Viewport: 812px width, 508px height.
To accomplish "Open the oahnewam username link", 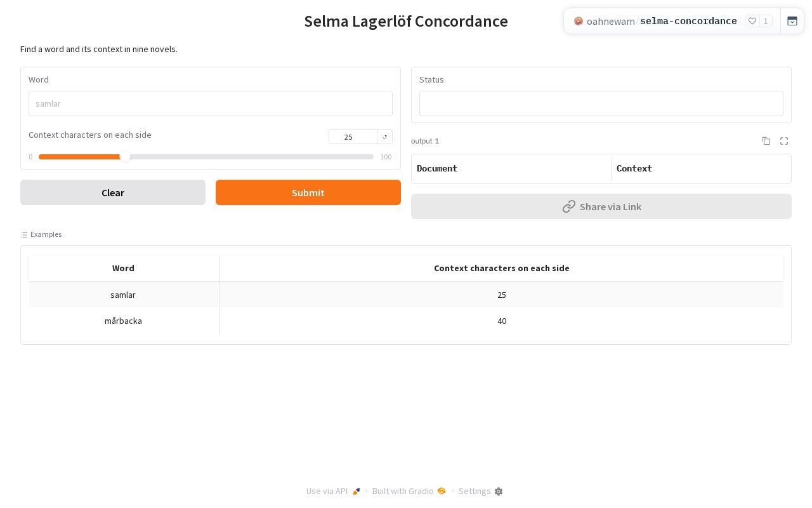I will click(x=611, y=21).
